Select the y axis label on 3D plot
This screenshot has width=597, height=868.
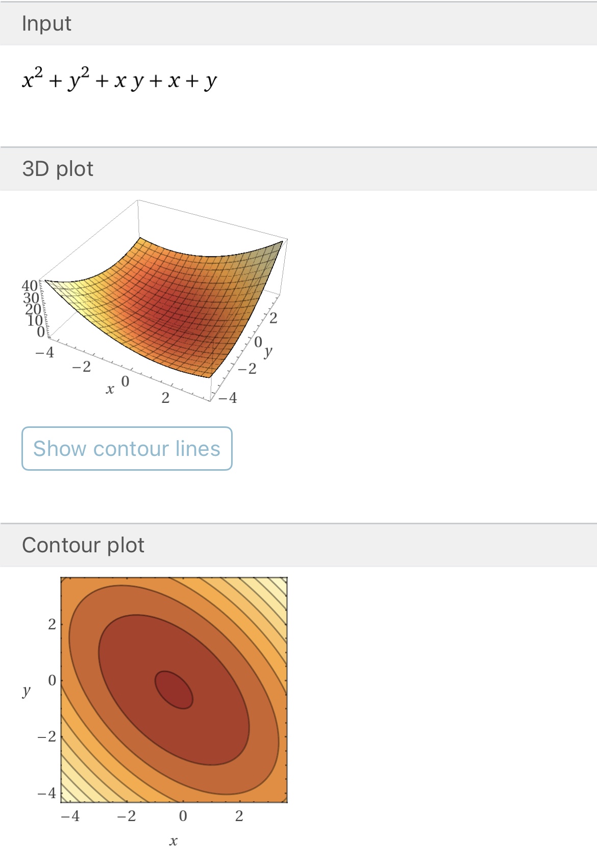[x=268, y=351]
